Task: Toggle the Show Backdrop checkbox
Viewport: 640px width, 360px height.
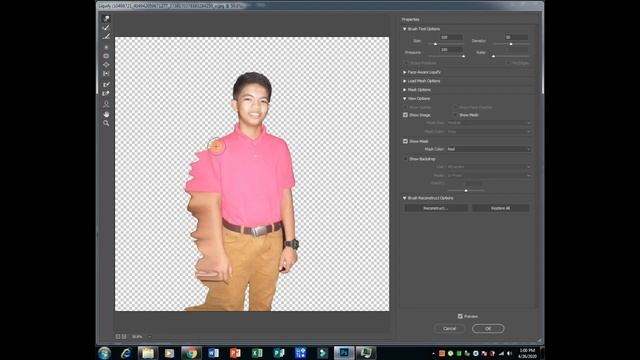Action: tap(405, 159)
